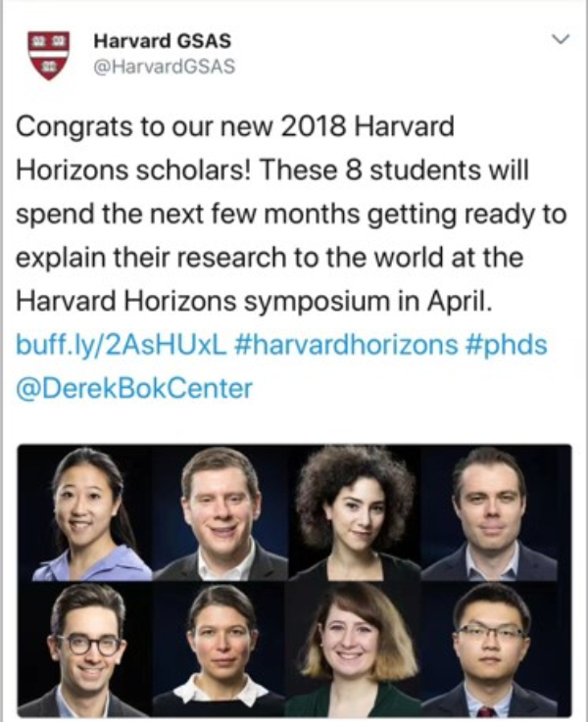Open the @DerekBokCenter mention

tap(134, 388)
